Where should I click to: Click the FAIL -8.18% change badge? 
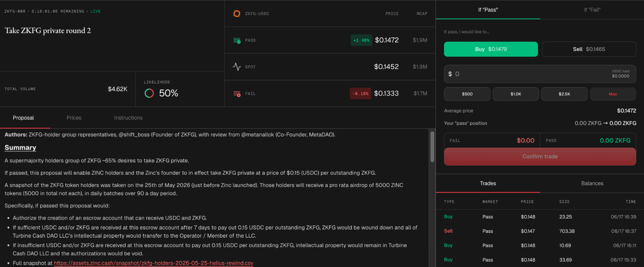pyautogui.click(x=360, y=94)
